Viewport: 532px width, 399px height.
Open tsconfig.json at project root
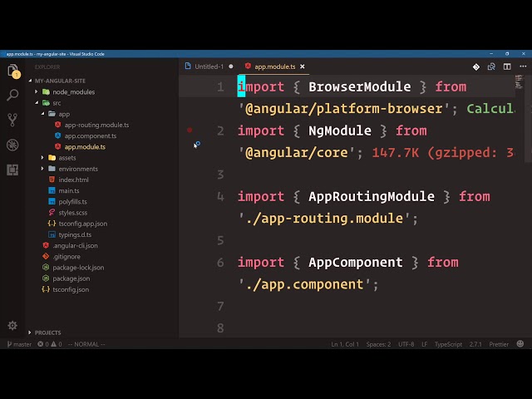[71, 289]
